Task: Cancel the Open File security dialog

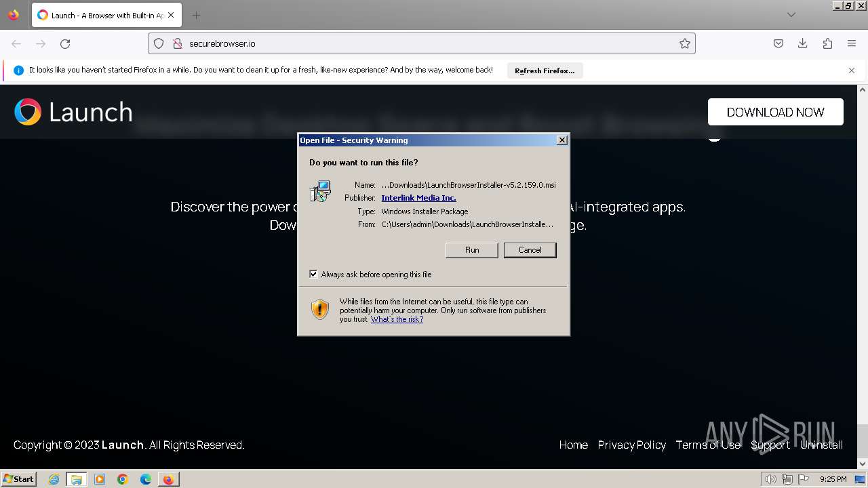Action: click(530, 250)
